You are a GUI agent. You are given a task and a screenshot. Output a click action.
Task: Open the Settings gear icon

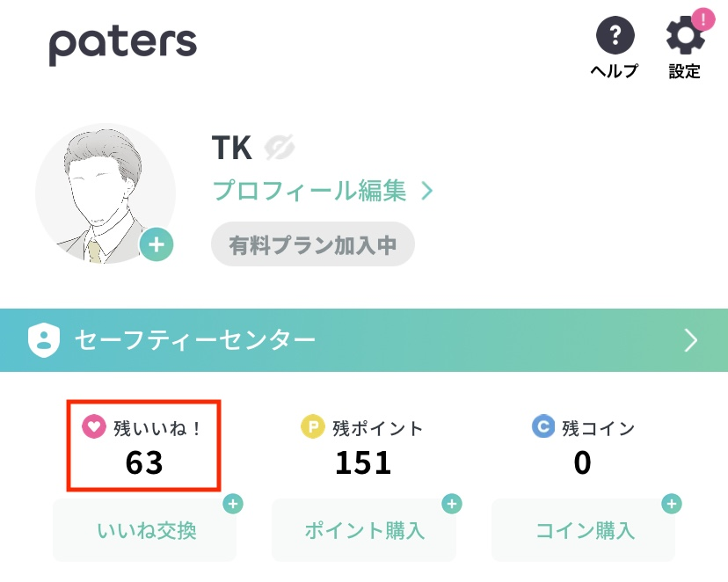684,37
